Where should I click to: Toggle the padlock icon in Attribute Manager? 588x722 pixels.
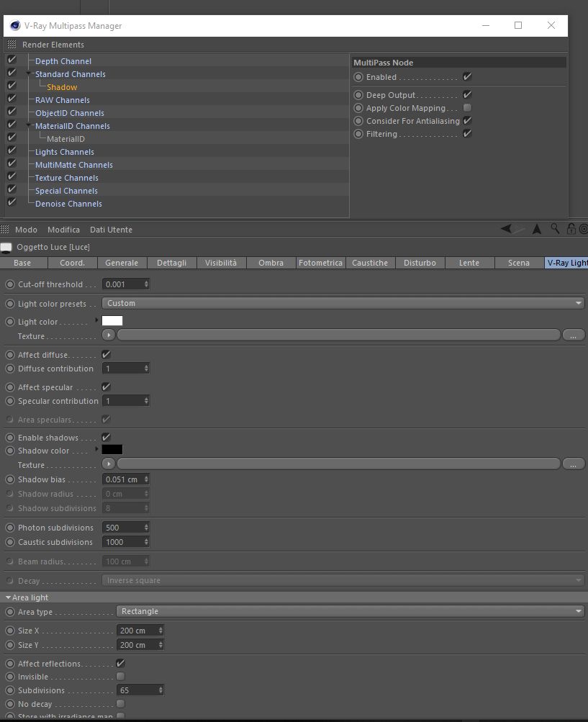(x=571, y=228)
